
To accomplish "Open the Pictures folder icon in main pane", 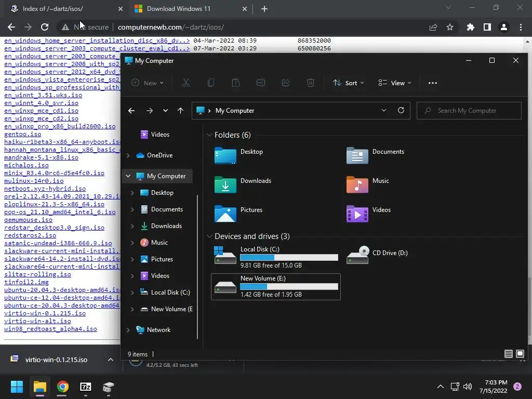I will pyautogui.click(x=225, y=214).
